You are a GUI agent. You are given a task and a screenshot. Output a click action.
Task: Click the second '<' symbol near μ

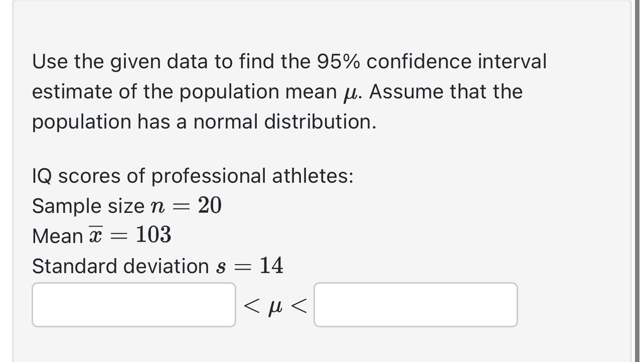pos(298,305)
